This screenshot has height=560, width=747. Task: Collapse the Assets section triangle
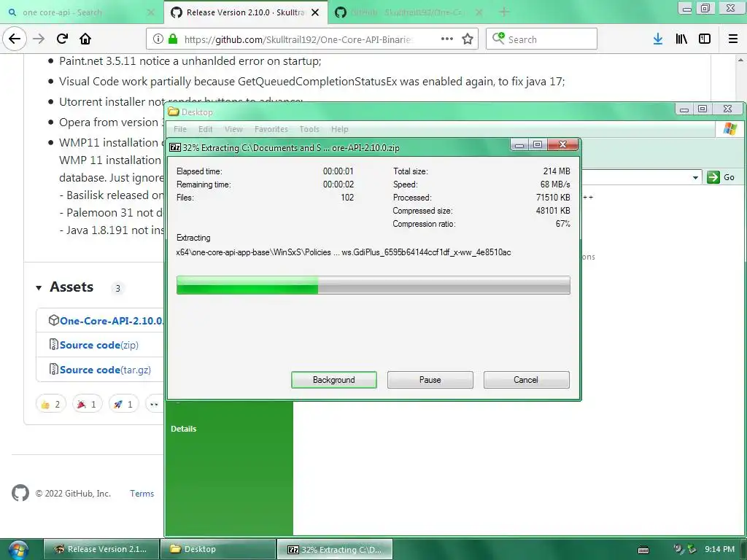(x=39, y=287)
